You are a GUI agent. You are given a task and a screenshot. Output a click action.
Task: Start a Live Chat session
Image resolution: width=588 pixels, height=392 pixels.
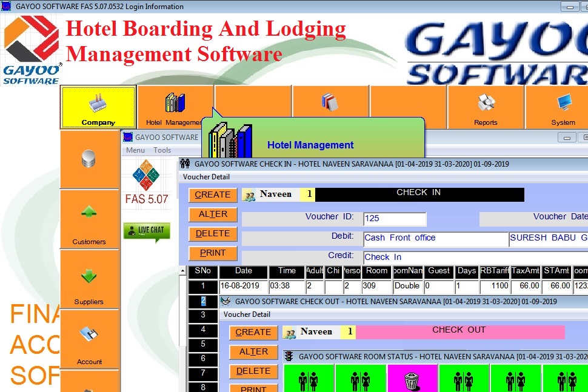[x=147, y=231]
